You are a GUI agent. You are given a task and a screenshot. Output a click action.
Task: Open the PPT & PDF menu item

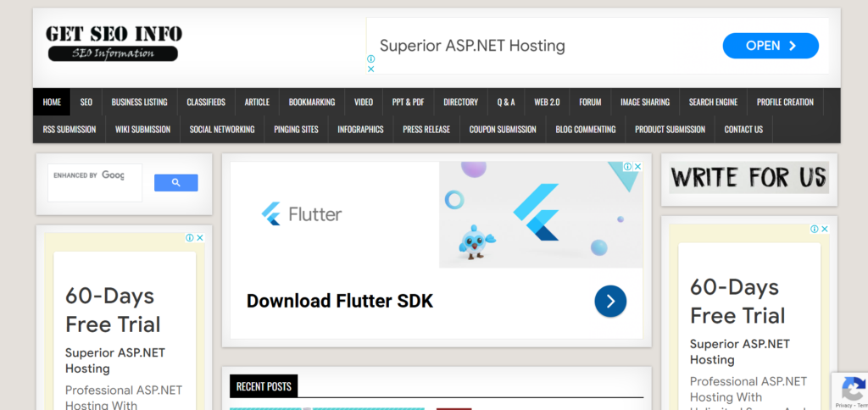408,102
